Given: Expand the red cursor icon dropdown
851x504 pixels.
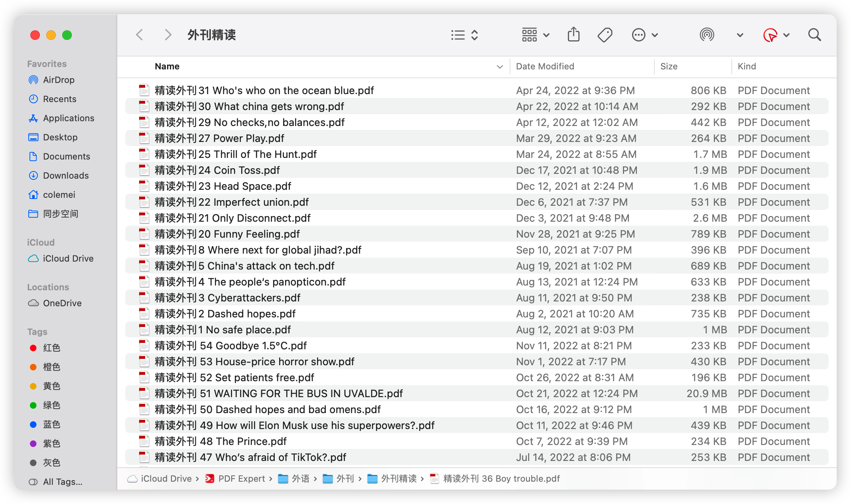Looking at the screenshot, I should click(786, 35).
